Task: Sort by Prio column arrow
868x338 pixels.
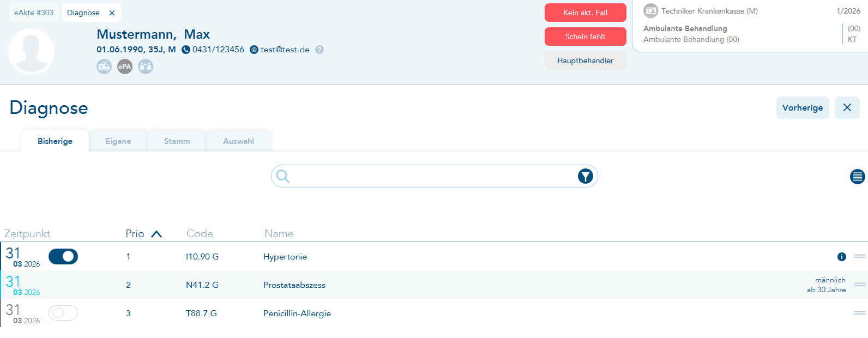Action: coord(156,234)
